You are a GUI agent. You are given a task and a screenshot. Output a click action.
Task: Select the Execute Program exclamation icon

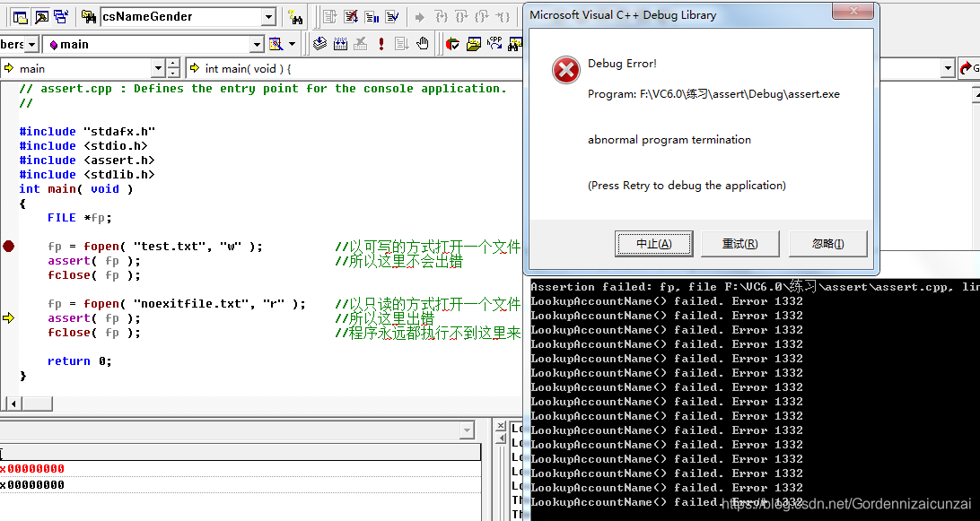pyautogui.click(x=380, y=43)
